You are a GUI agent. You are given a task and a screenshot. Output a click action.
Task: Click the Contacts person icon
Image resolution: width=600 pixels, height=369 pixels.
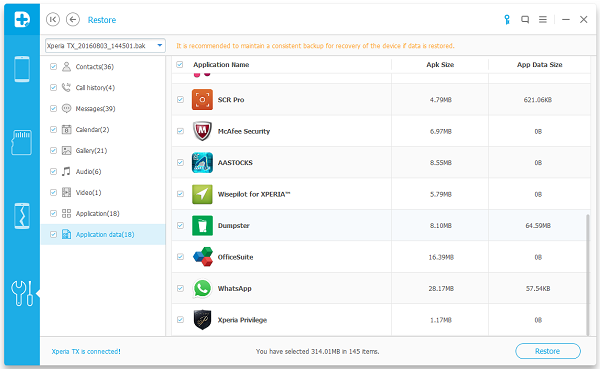tap(67, 67)
